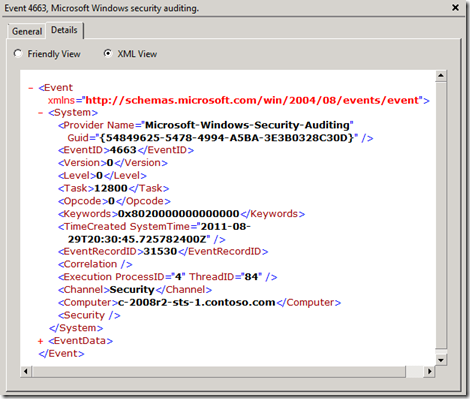Click the horizontal scrollbar right arrow
Screen dimensions: 470x399
tap(429, 371)
